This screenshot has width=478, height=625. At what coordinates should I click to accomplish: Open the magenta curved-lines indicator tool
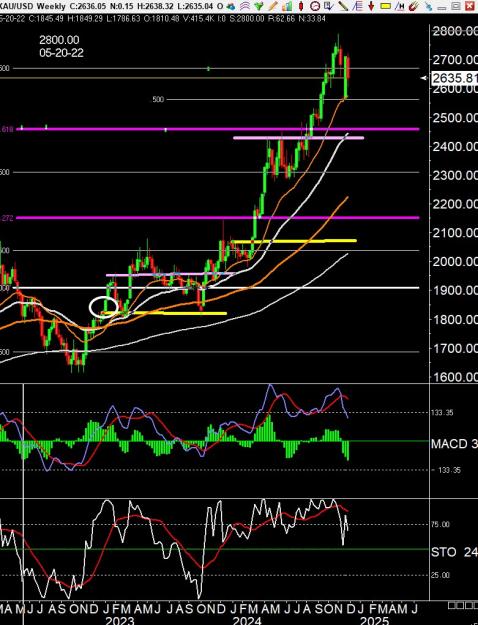pyautogui.click(x=245, y=6)
